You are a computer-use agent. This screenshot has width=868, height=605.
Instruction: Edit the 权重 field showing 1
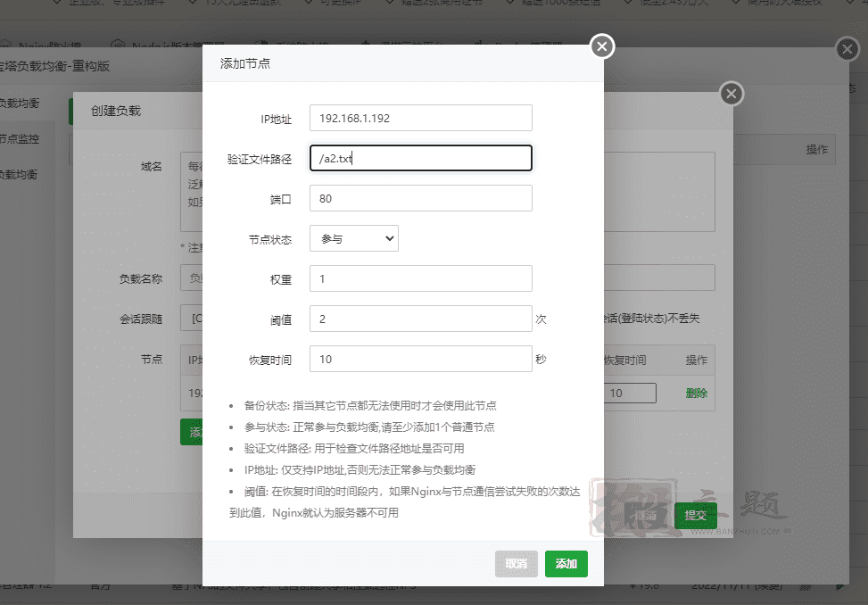point(421,278)
